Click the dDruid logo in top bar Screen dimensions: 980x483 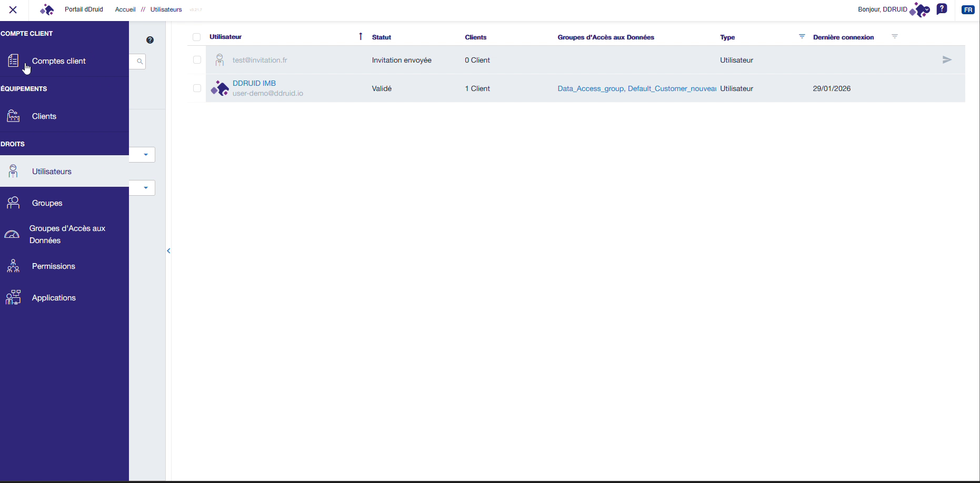click(x=47, y=9)
